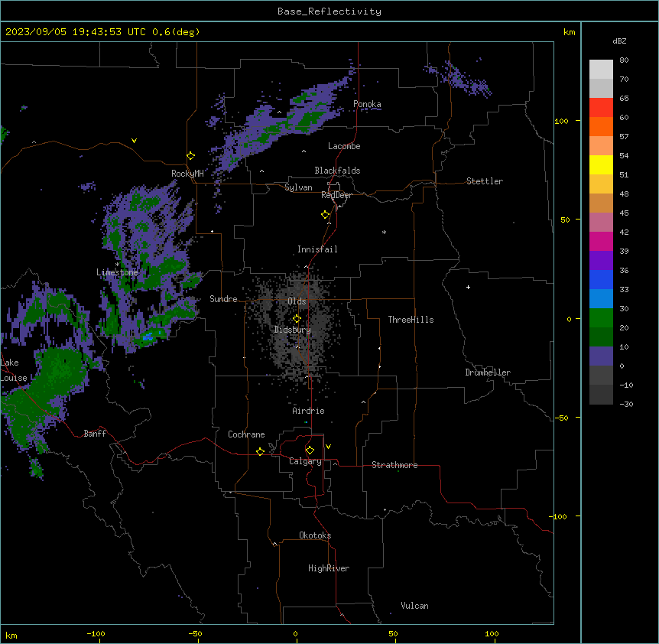Click the Okotoks label
The width and height of the screenshot is (659, 644).
315,535
